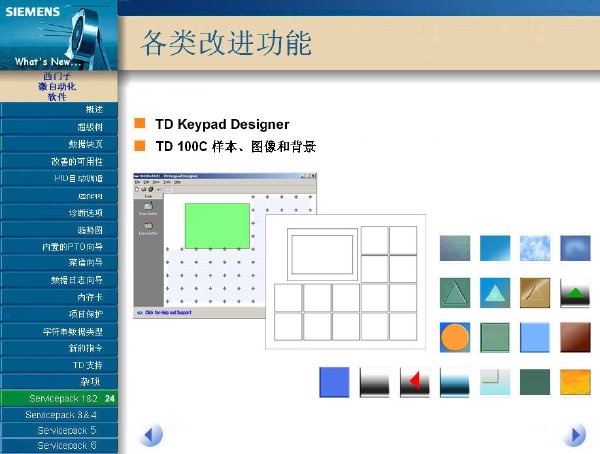Screen dimensions: 600x454
Task: Click the 'What's New' caption text
Action: pos(47,62)
